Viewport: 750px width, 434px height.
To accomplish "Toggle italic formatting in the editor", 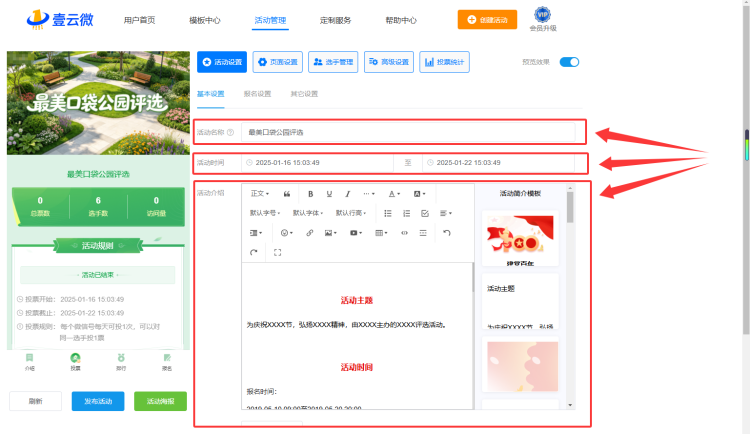I will pos(348,194).
